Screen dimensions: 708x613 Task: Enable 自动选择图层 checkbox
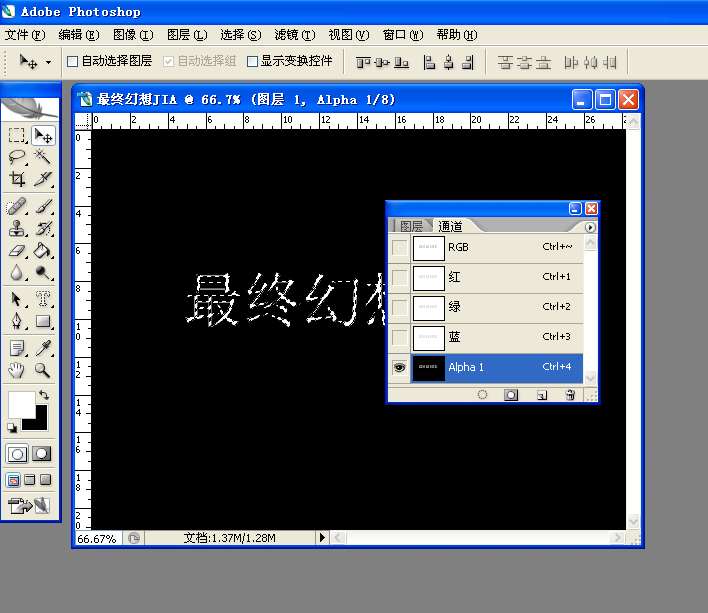[72, 61]
